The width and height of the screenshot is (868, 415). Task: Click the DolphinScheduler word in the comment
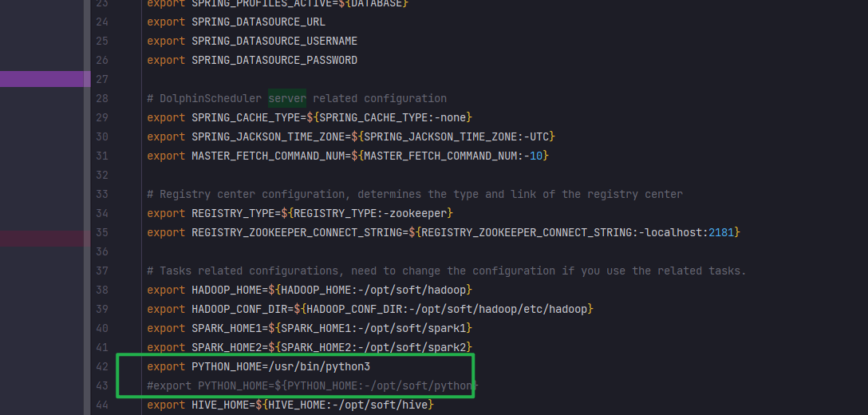[211, 99]
